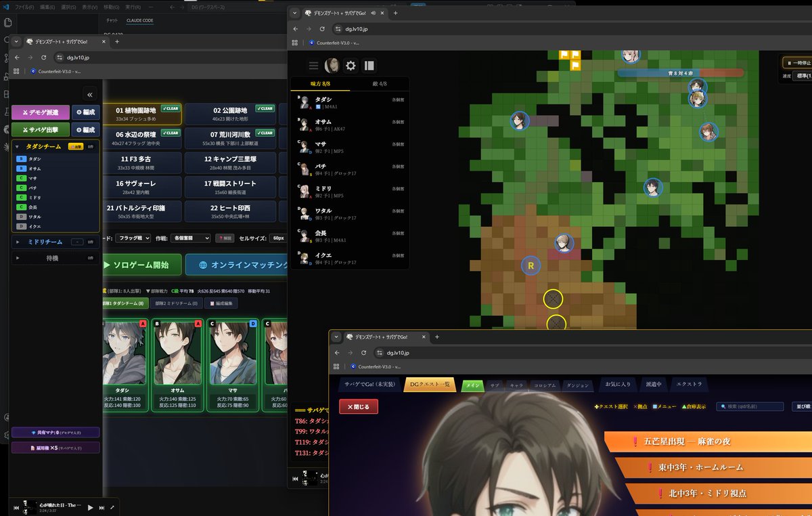The image size is (812, 516).
Task: Open the お気に入り tab
Action: click(617, 385)
